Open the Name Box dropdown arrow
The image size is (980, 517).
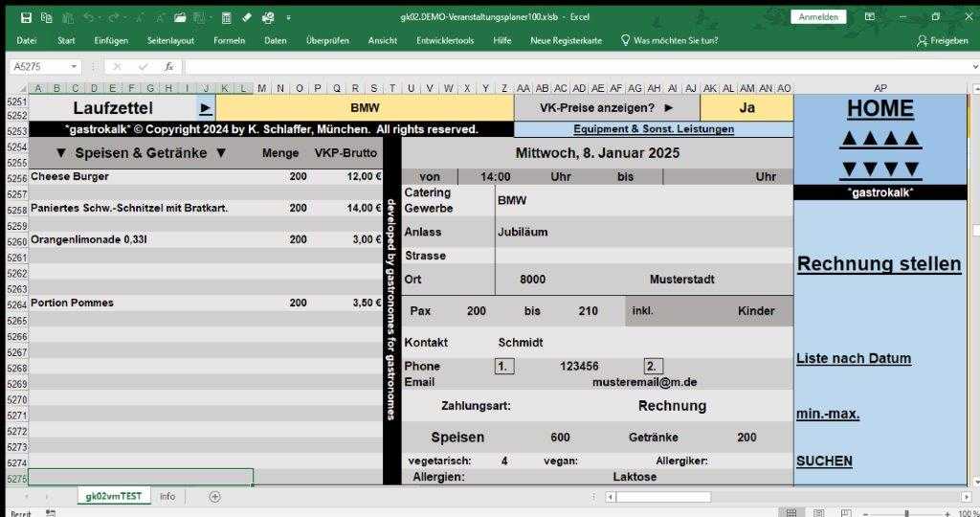pos(74,67)
